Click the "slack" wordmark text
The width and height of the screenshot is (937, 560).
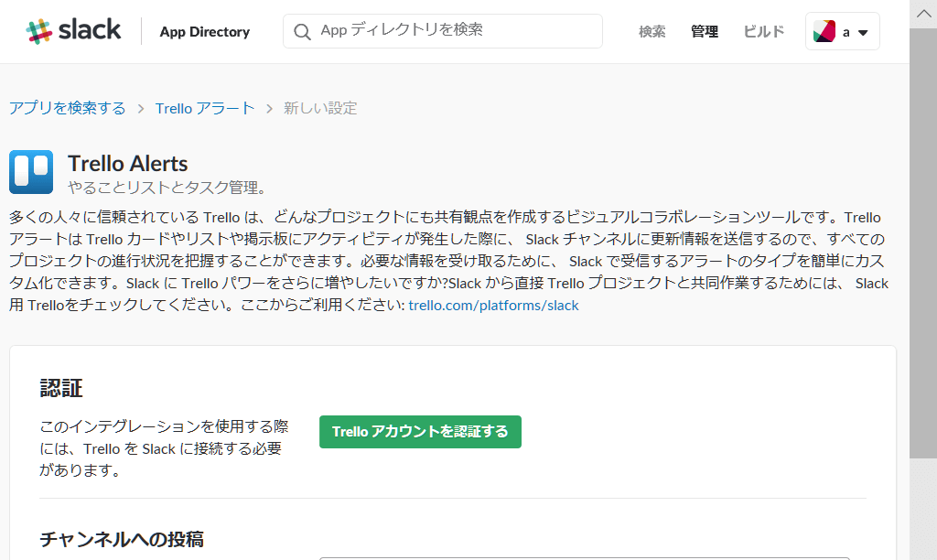point(90,30)
